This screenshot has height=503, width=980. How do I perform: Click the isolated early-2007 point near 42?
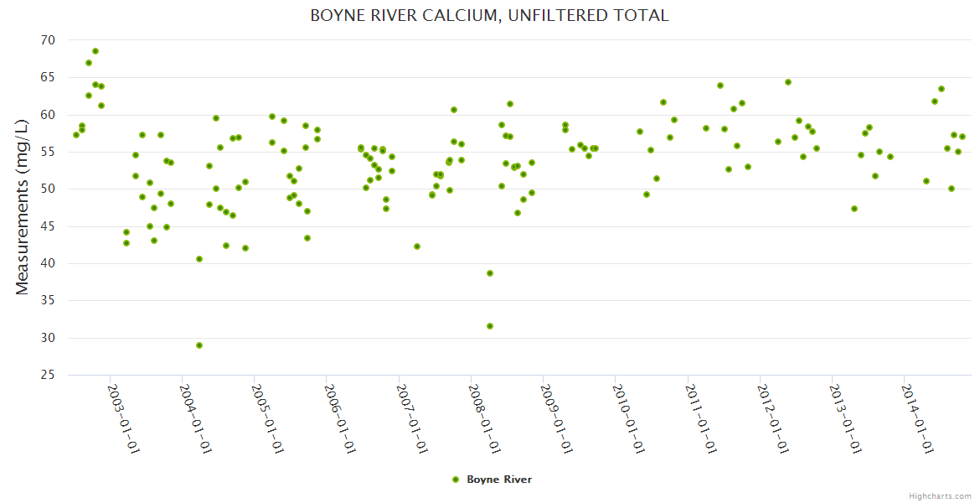417,246
